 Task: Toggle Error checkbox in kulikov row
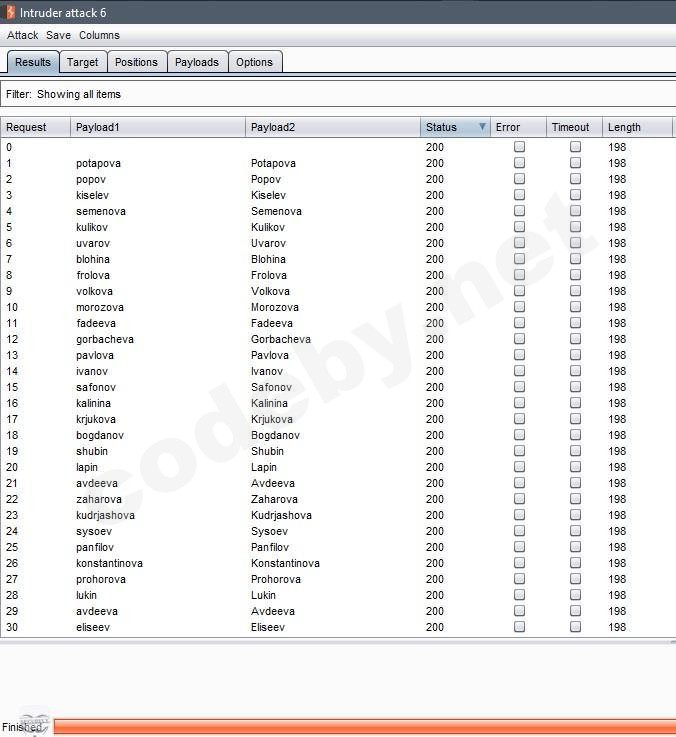(519, 227)
